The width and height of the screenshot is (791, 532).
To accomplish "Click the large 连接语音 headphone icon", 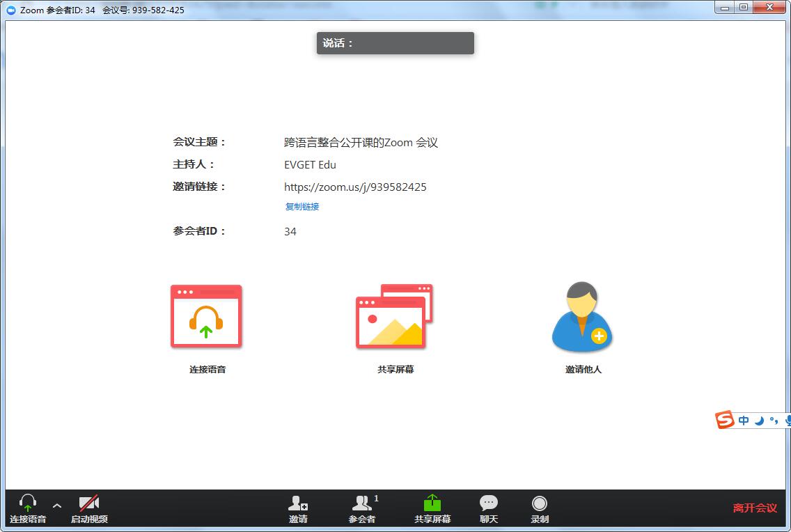I will pos(206,316).
